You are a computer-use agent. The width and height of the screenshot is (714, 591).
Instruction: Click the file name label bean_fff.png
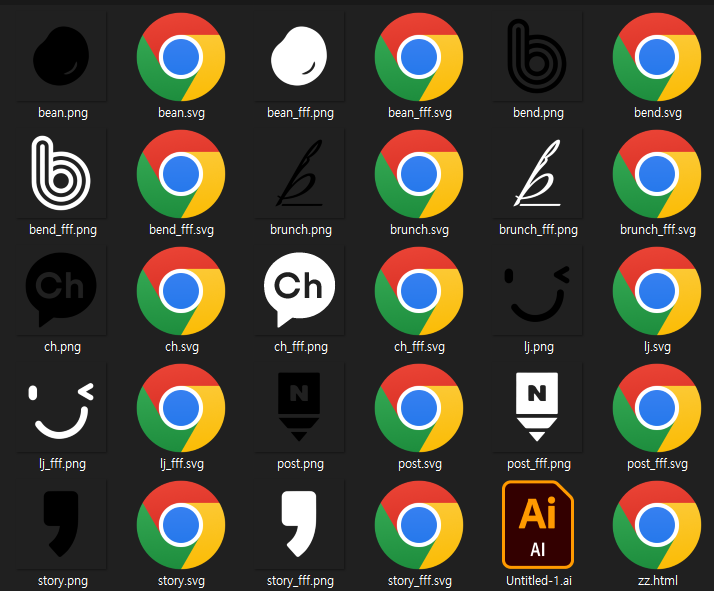tap(300, 112)
